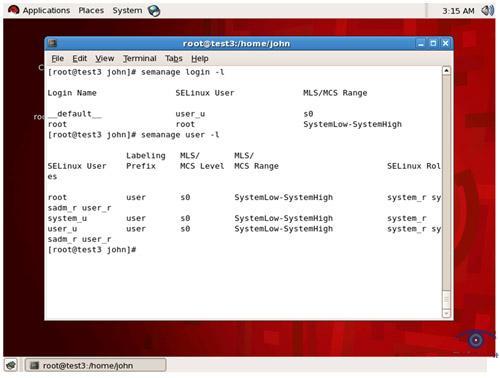This screenshot has height=378, width=500.
Task: Click 'semanage login -l' command text
Action: click(183, 72)
